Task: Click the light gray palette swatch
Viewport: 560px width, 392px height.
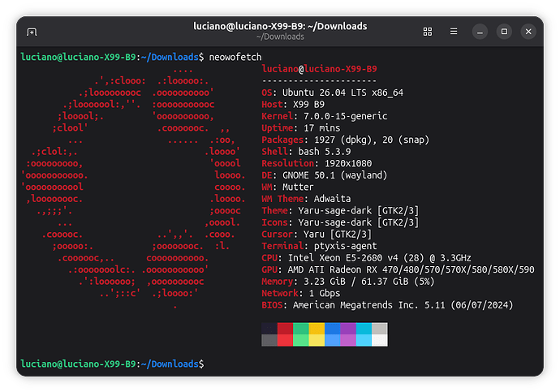Action: (x=379, y=329)
